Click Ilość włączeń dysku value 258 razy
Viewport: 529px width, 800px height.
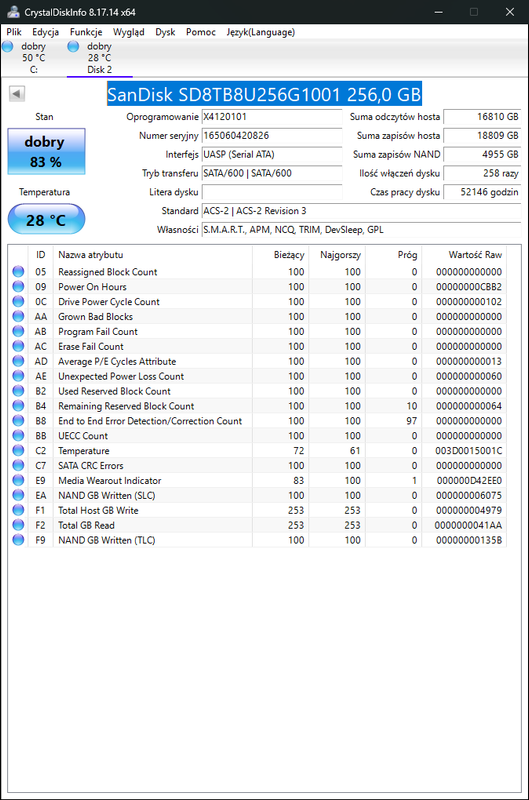(x=482, y=173)
